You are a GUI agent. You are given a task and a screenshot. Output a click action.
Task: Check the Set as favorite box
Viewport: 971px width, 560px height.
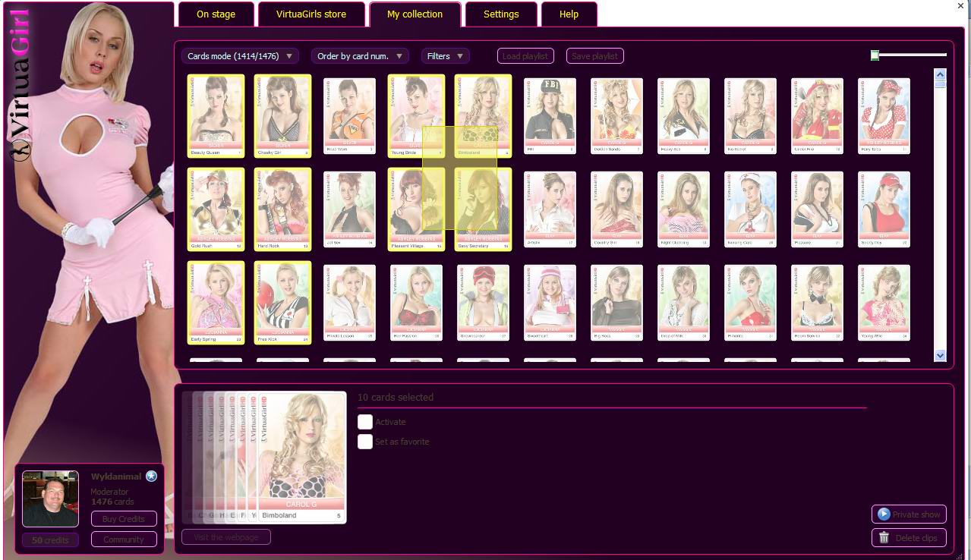(x=365, y=442)
